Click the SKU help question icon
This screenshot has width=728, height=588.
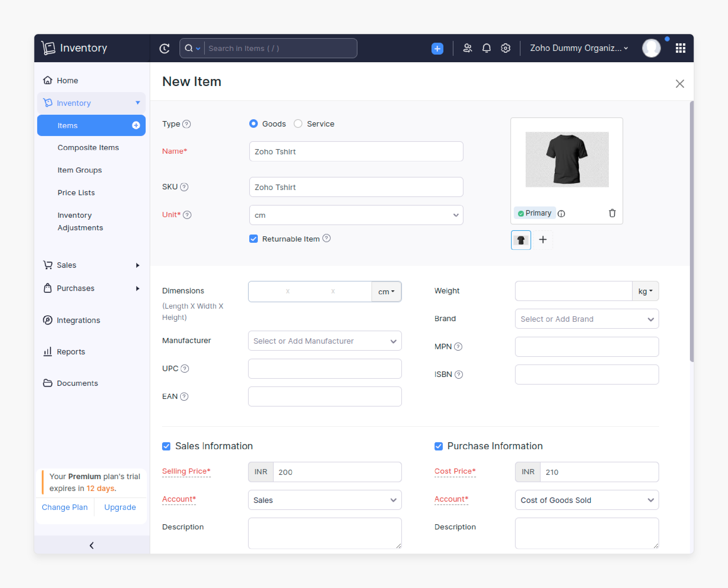(x=184, y=187)
